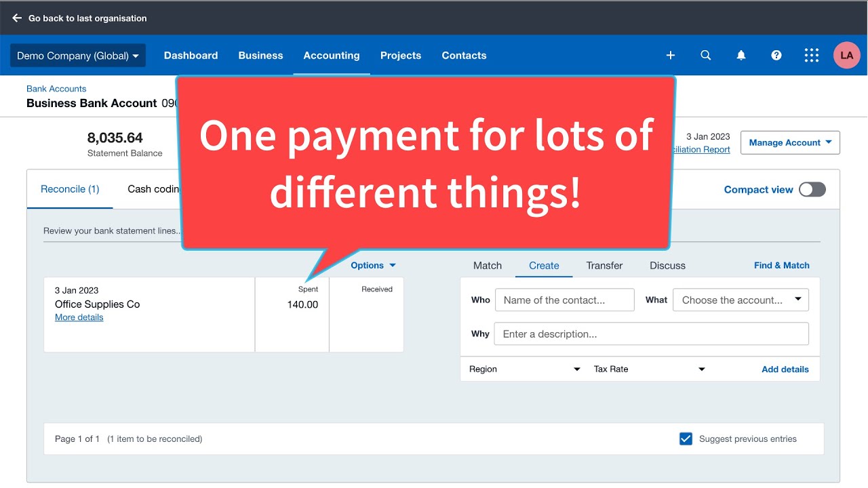Open the plus create-new icon
868x488 pixels.
pos(671,56)
